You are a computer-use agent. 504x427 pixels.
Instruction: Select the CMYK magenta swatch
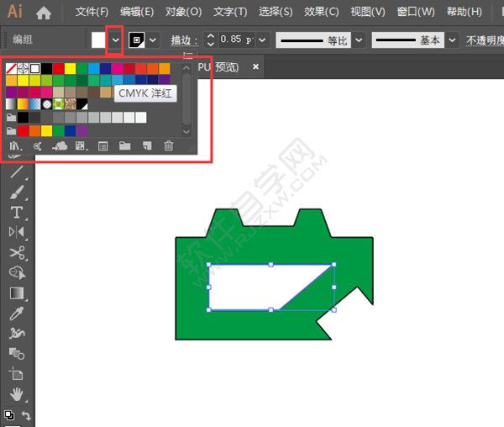click(118, 68)
